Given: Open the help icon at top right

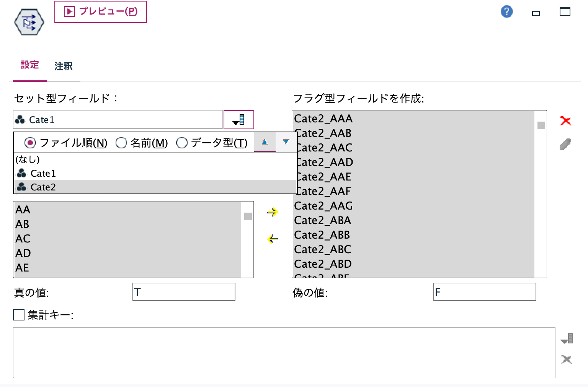Looking at the screenshot, I should click(x=506, y=11).
